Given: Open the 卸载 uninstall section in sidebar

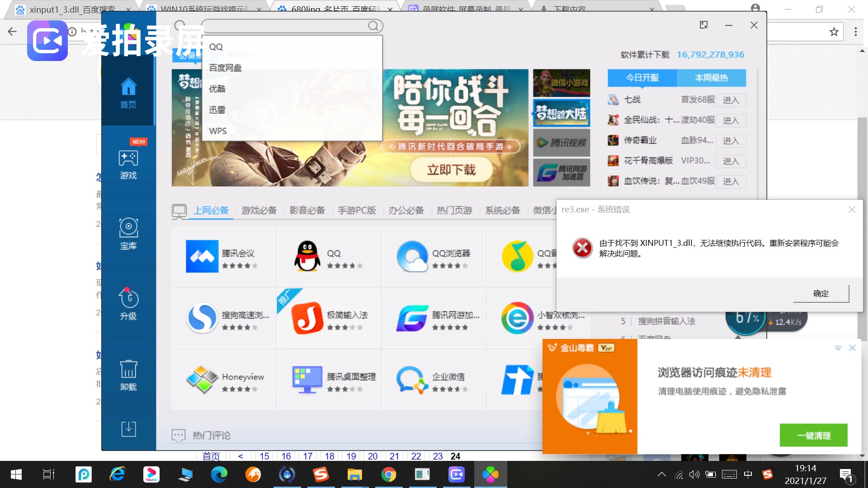Looking at the screenshot, I should point(128,375).
